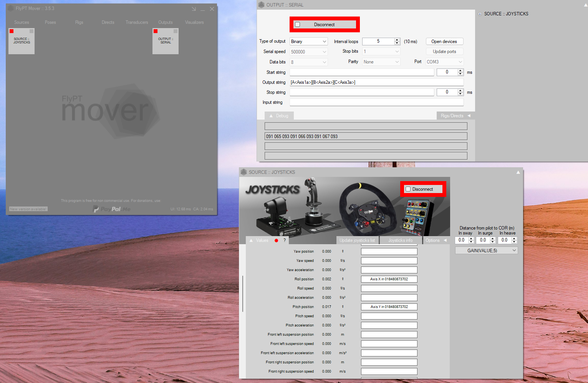Click the Start string text field

click(362, 72)
